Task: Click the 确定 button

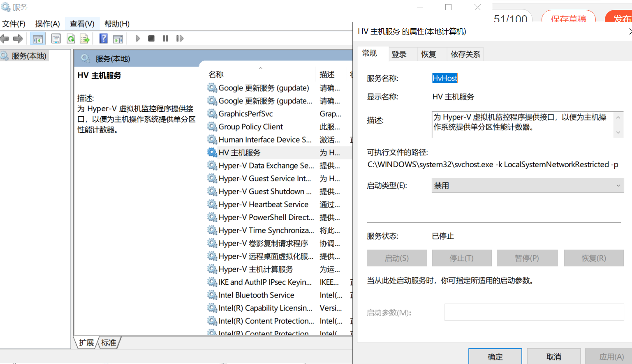Action: (x=495, y=357)
